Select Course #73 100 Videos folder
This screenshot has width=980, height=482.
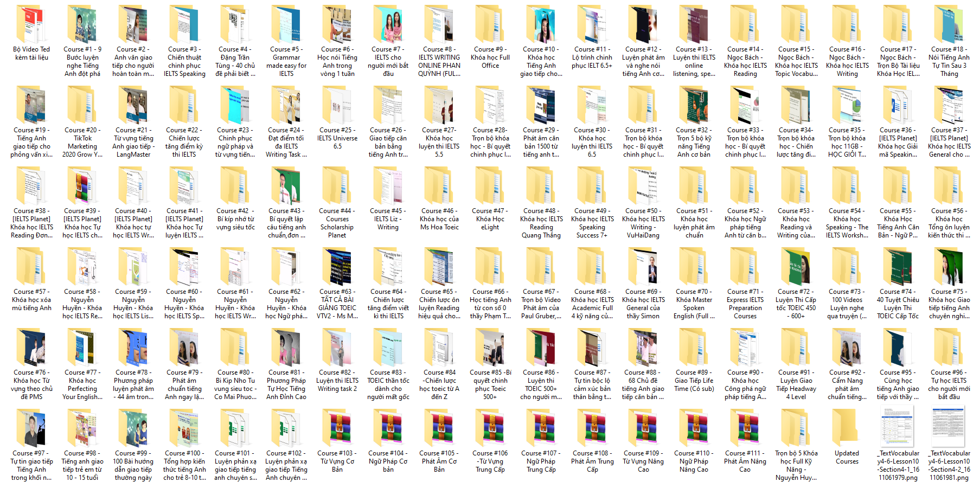(847, 268)
